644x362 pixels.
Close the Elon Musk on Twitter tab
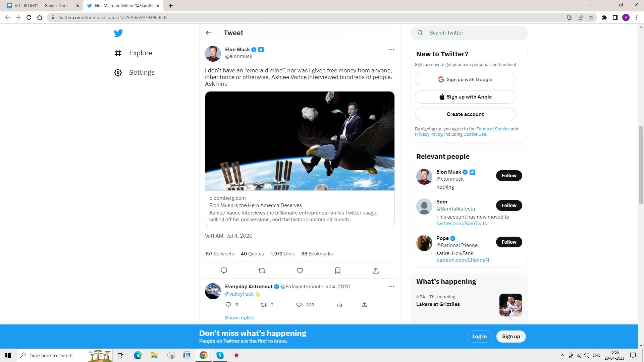click(x=158, y=6)
